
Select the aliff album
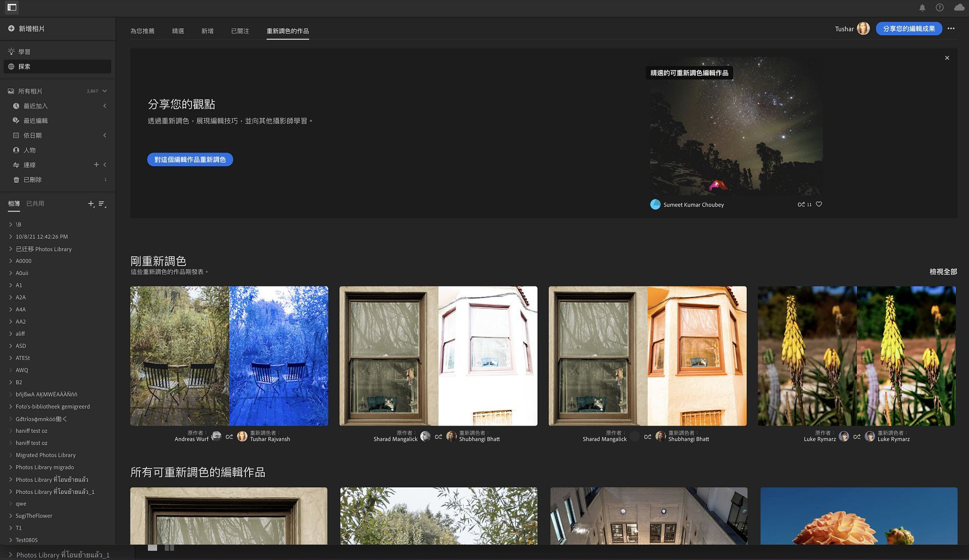(20, 334)
